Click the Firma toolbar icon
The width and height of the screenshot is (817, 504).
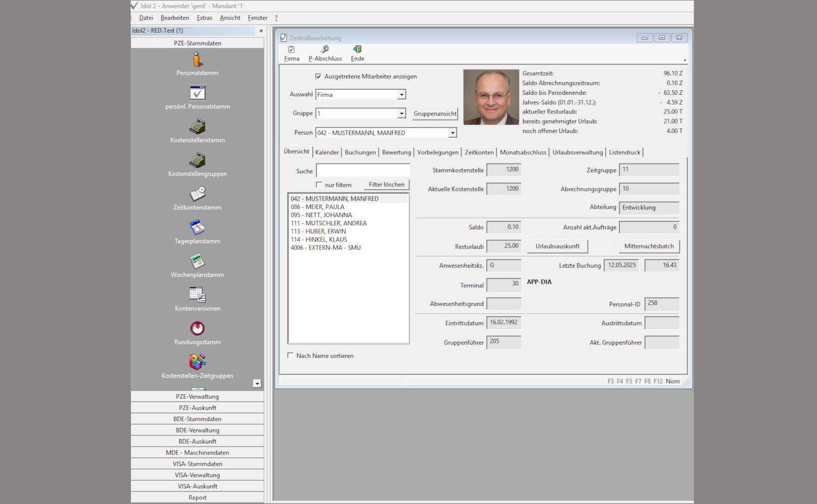[x=291, y=50]
